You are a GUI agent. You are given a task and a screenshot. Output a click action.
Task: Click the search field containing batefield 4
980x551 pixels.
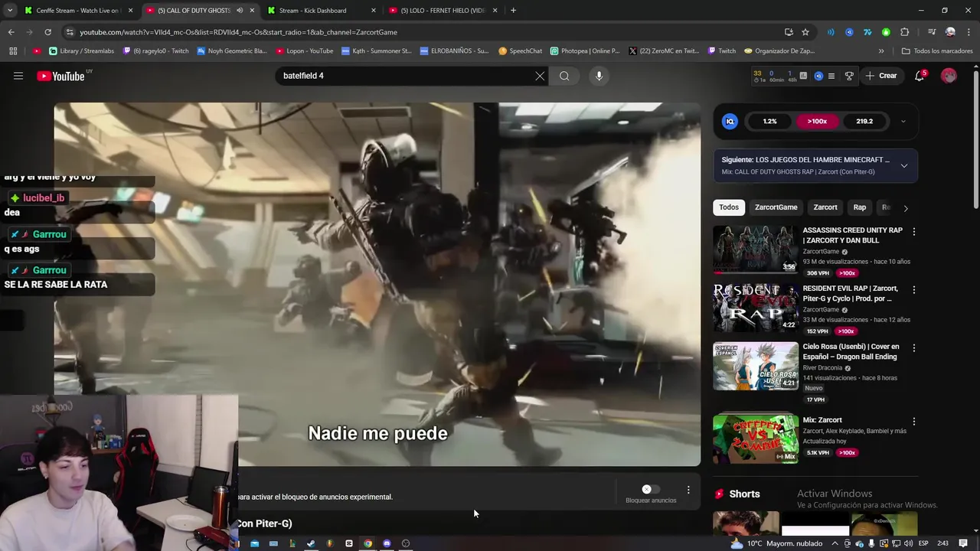406,76
